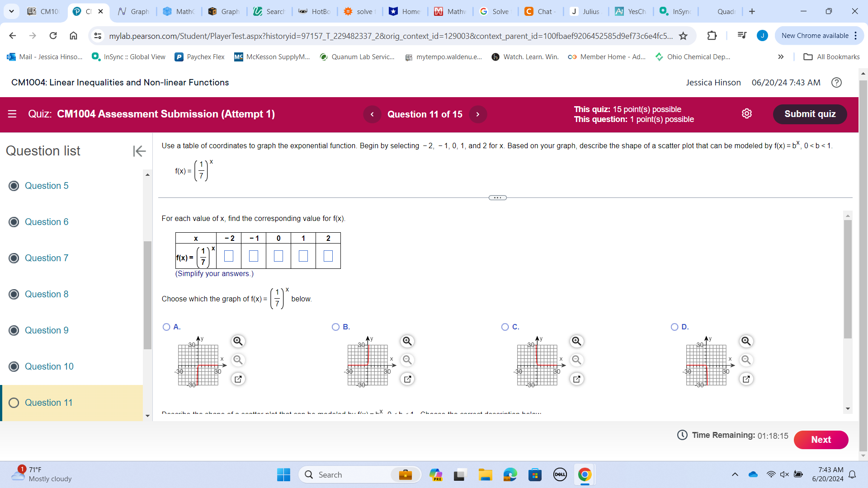The width and height of the screenshot is (868, 488).
Task: Open the hamburger menu beside Quiz title
Action: click(x=12, y=114)
